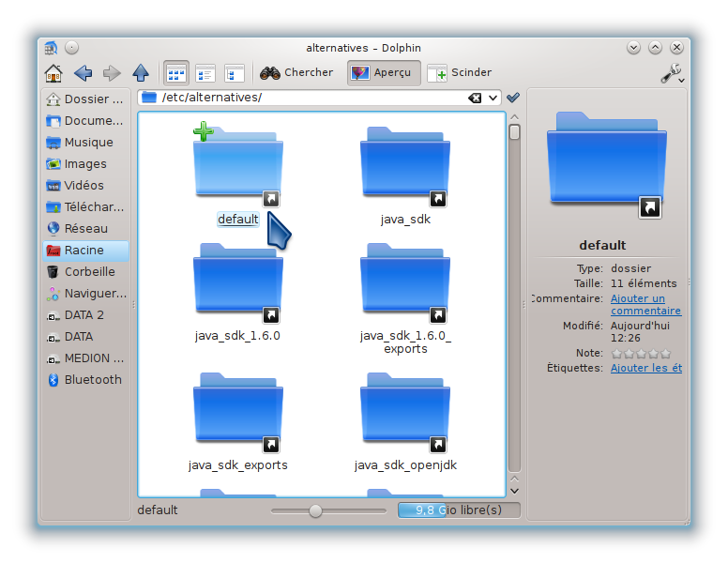This screenshot has width=728, height=563.
Task: Click Ajouter un commentaire link
Action: [x=645, y=304]
